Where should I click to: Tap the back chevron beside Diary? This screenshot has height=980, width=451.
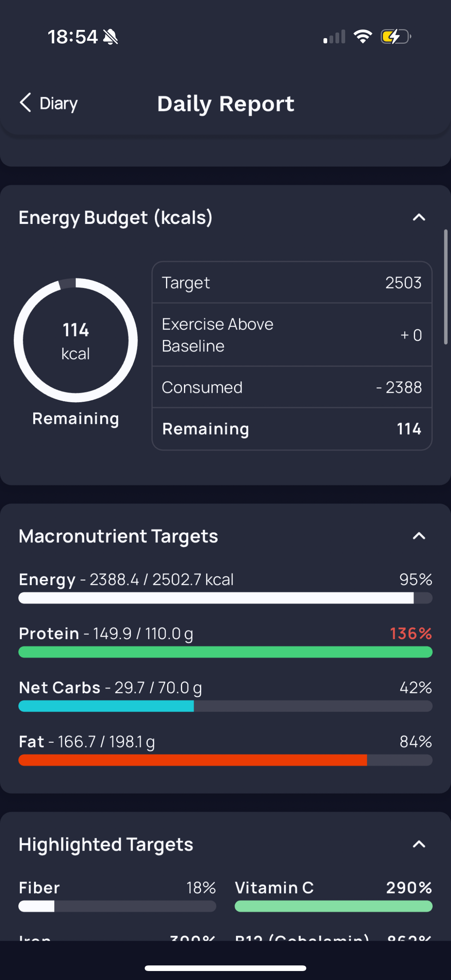(x=25, y=103)
